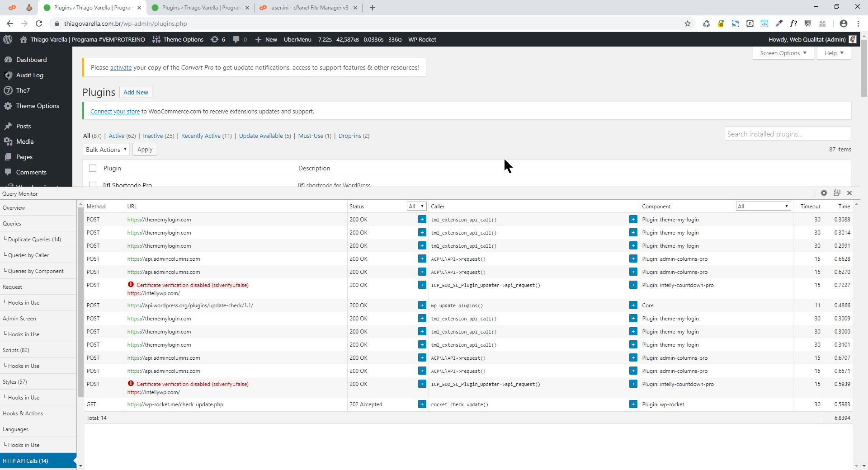
Task: Expand the Screen Options panel
Action: coord(783,53)
